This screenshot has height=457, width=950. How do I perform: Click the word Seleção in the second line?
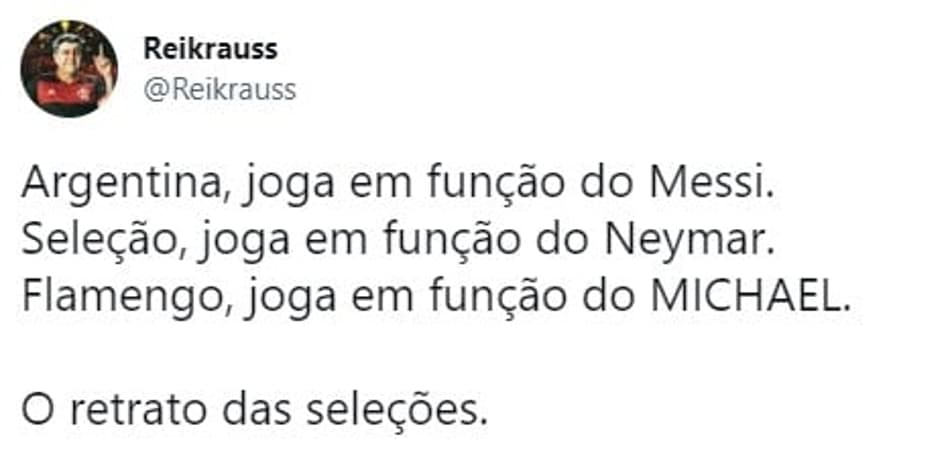click(109, 242)
